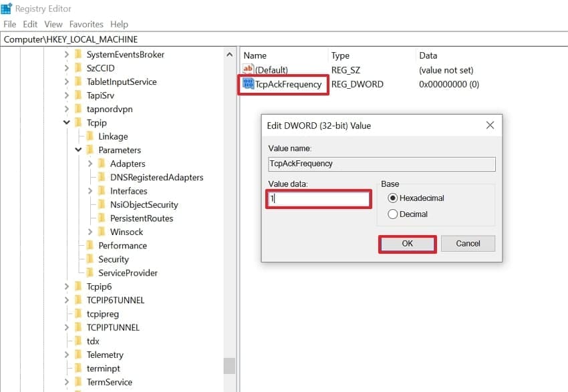Select the PersistentRoutes folder icon
The height and width of the screenshot is (392, 568).
[x=102, y=218]
